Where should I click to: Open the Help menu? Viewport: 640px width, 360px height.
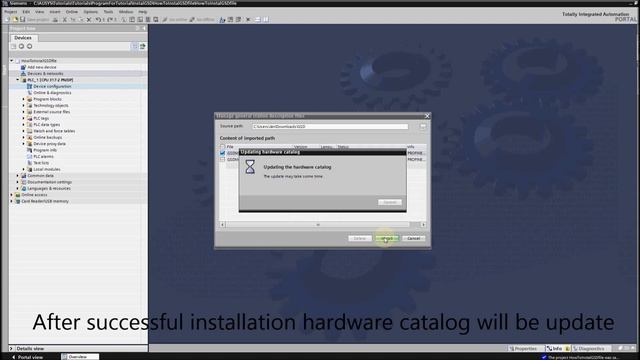pyautogui.click(x=142, y=12)
